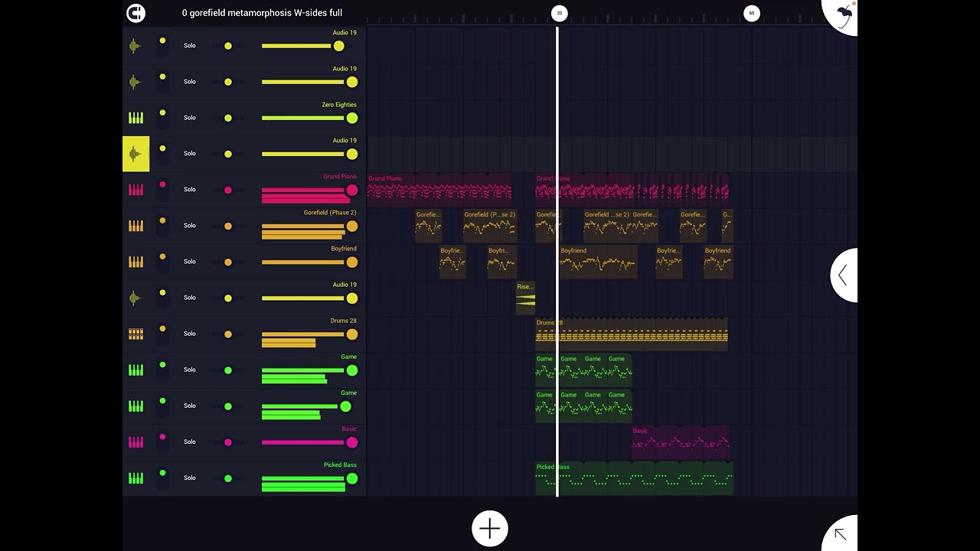The width and height of the screenshot is (980, 551).
Task: Set the Picked Bass pan knob
Action: (228, 478)
